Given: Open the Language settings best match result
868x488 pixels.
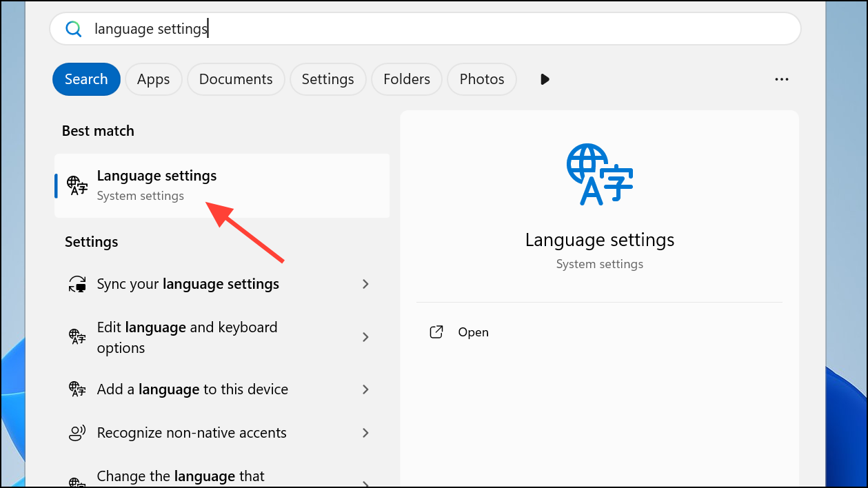Looking at the screenshot, I should coord(222,185).
